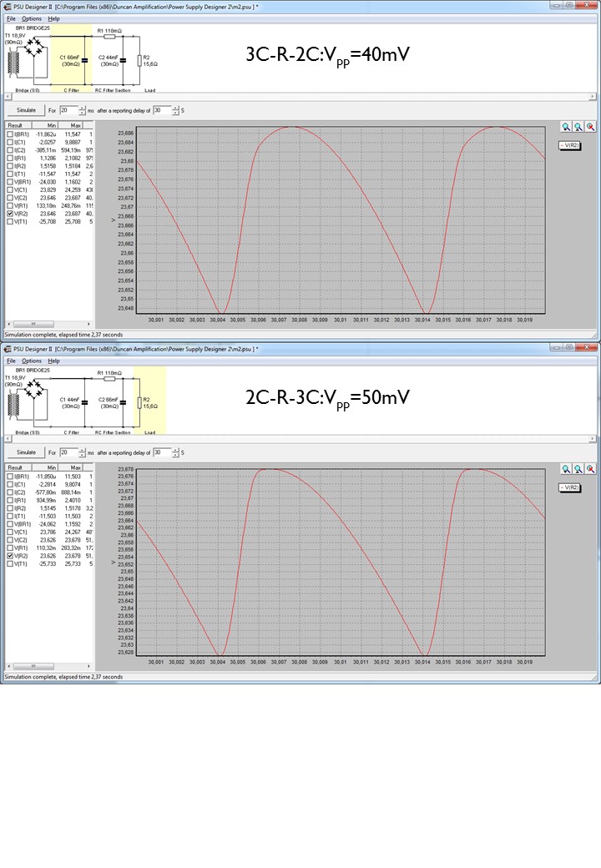The image size is (601, 868).
Task: Click the magnifier with down arrow in 2C-R-3C window
Action: pyautogui.click(x=566, y=469)
